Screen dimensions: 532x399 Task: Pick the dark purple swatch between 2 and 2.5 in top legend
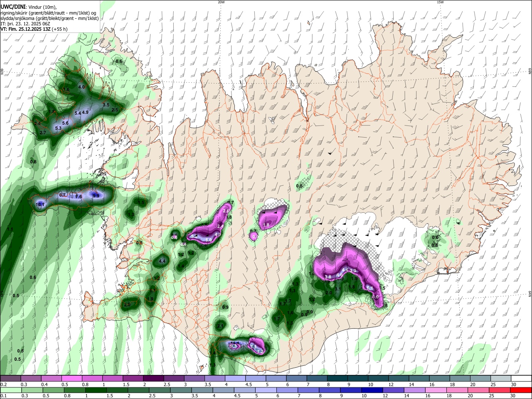click(x=153, y=379)
